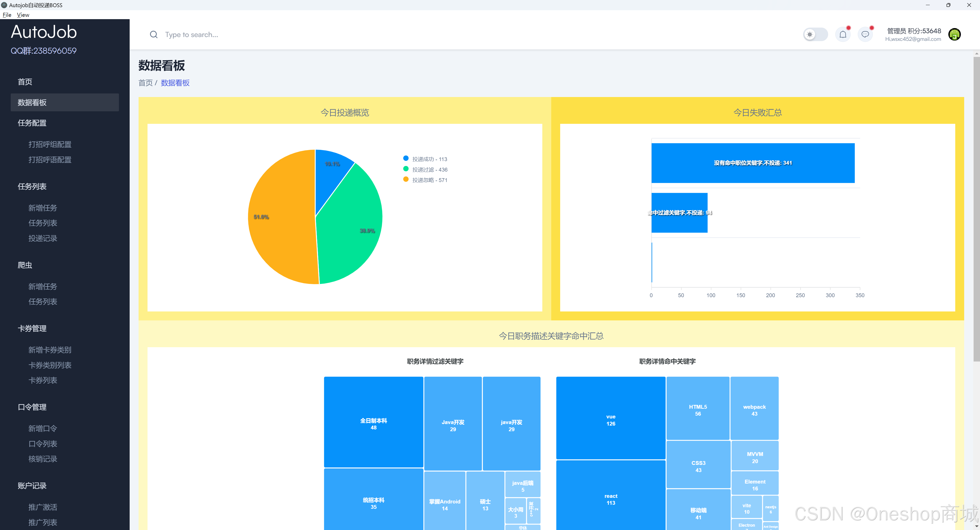Click the app icon in title bar
Viewport: 980px width, 530px height.
[x=4, y=5]
